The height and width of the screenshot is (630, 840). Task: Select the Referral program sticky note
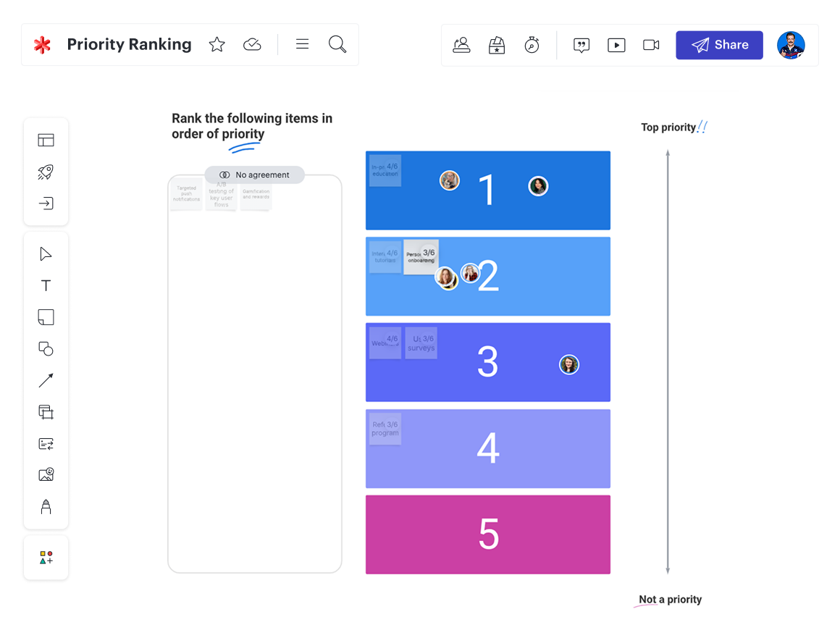tap(385, 429)
